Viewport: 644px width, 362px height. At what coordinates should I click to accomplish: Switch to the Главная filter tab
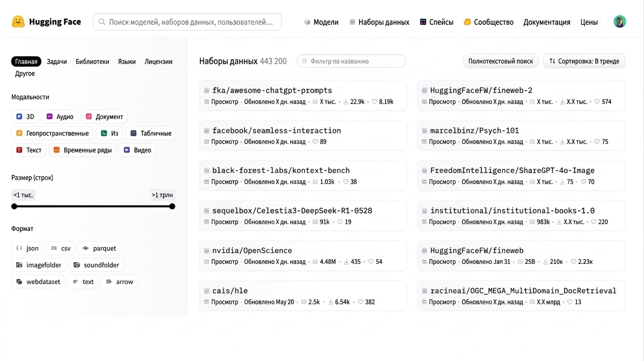click(x=26, y=61)
